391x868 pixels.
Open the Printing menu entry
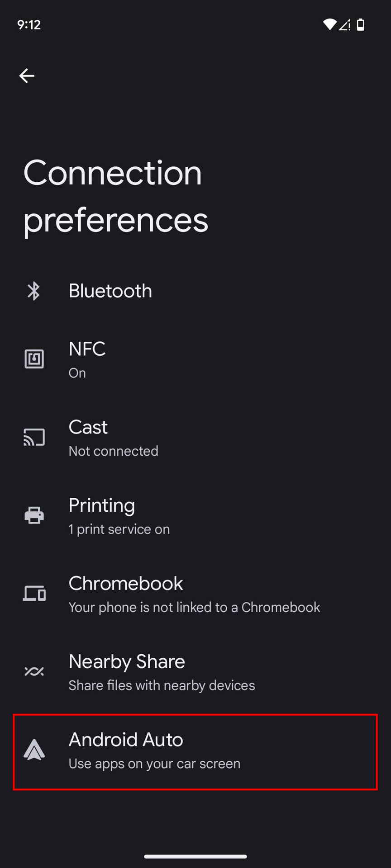tap(102, 506)
